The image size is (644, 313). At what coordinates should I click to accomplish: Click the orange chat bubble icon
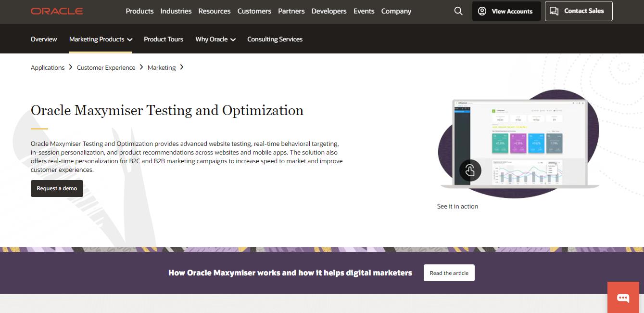pyautogui.click(x=623, y=298)
